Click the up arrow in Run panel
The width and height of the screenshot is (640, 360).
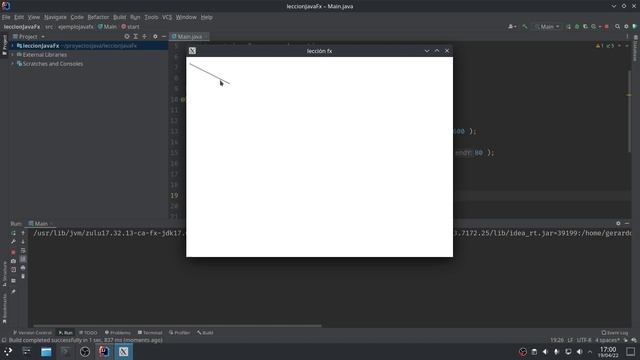tap(23, 233)
